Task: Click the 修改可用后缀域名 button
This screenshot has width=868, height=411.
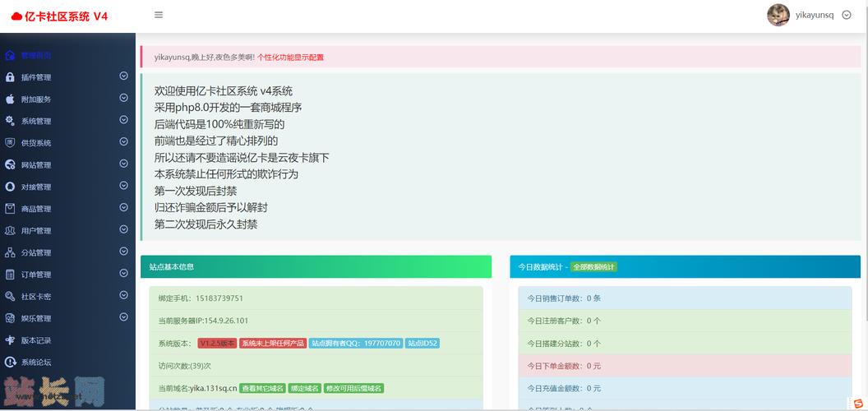Action: click(353, 388)
